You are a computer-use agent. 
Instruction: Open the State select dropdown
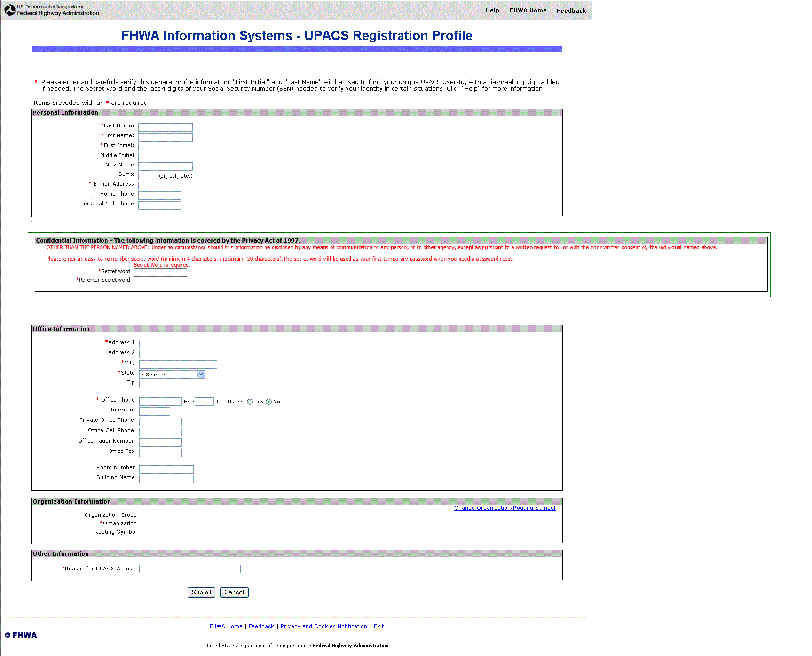coord(172,374)
